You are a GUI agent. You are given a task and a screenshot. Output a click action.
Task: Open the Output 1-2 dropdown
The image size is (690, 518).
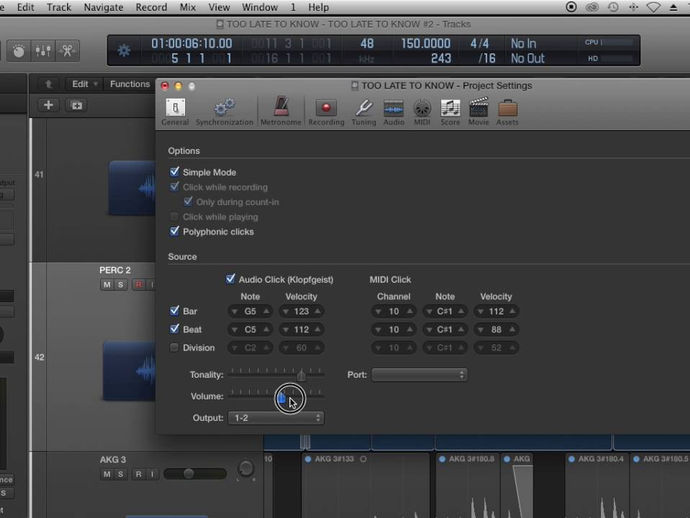(276, 418)
